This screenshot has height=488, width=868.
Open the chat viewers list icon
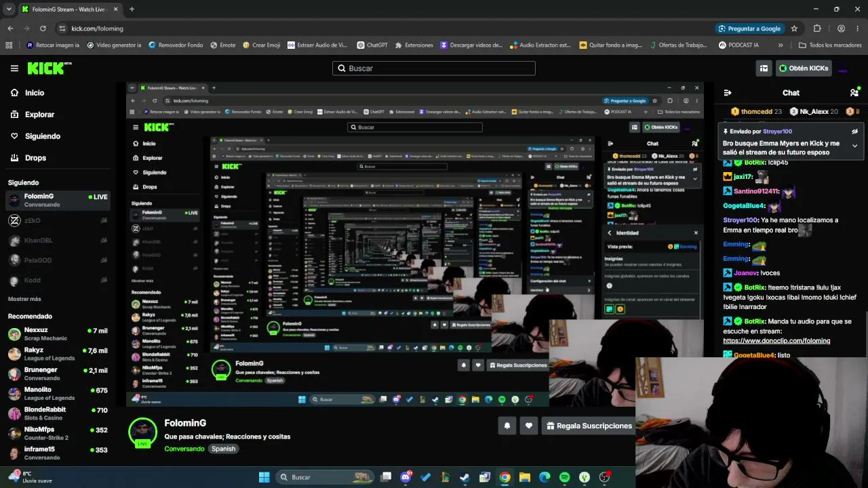click(854, 93)
